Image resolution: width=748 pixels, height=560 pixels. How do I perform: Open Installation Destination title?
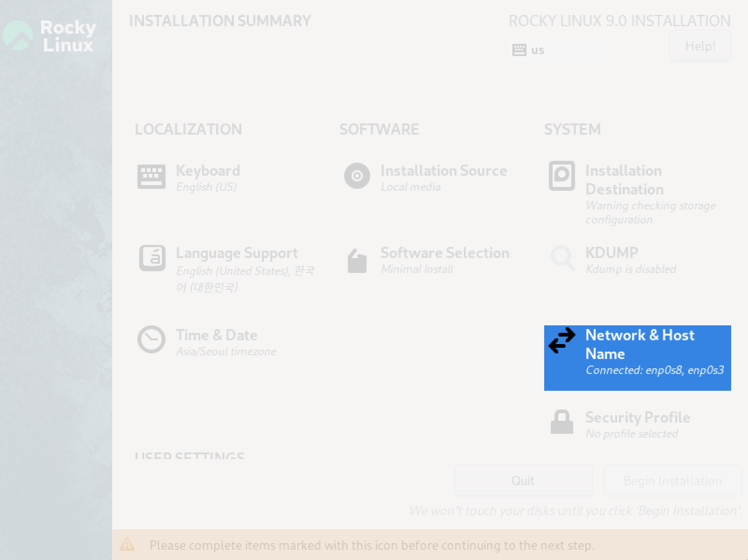624,180
